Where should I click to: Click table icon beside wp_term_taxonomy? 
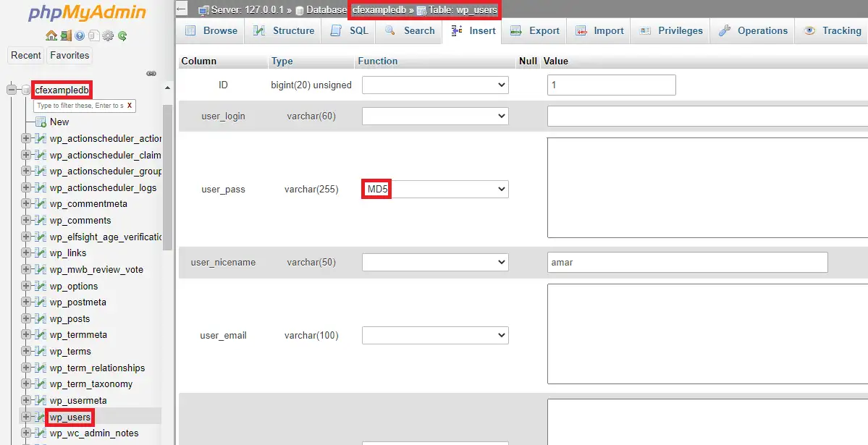(x=40, y=384)
